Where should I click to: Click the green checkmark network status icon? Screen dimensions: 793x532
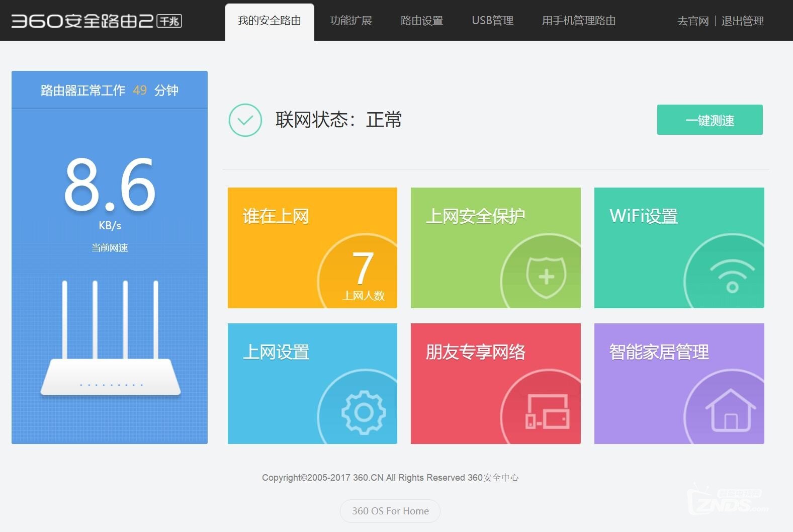245,120
